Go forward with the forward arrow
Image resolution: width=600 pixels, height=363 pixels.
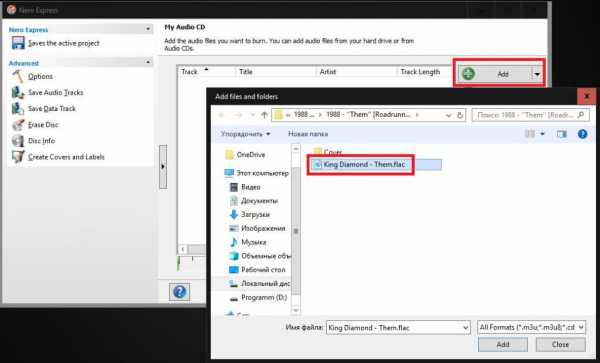pos(238,115)
